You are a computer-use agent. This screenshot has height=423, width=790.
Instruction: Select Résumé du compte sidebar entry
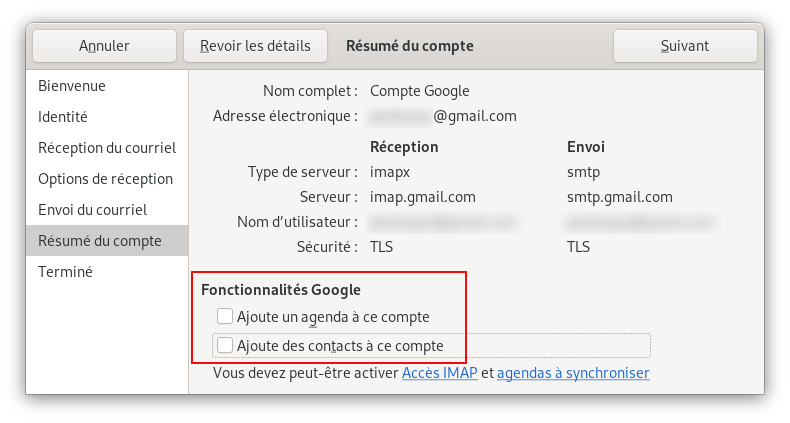(x=107, y=241)
